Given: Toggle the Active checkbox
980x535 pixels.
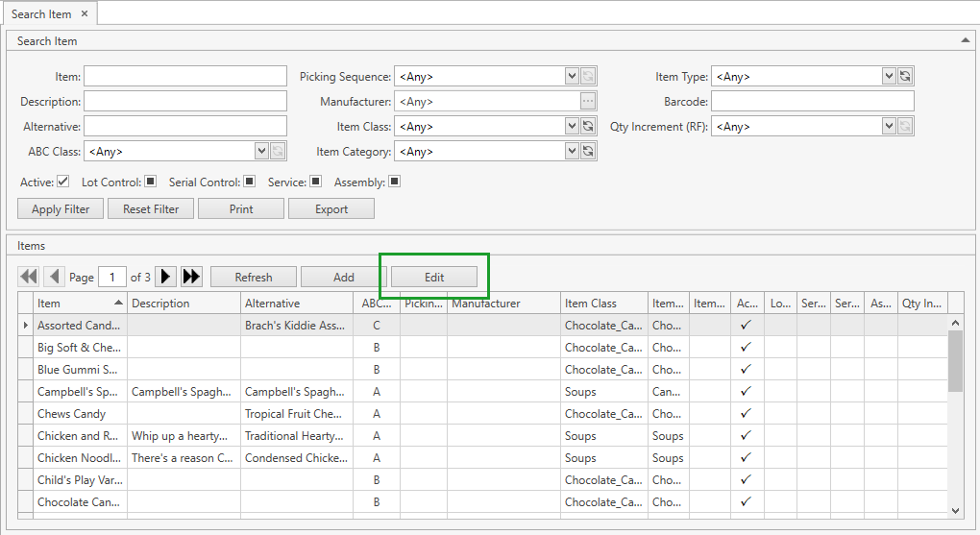Looking at the screenshot, I should coord(63,182).
